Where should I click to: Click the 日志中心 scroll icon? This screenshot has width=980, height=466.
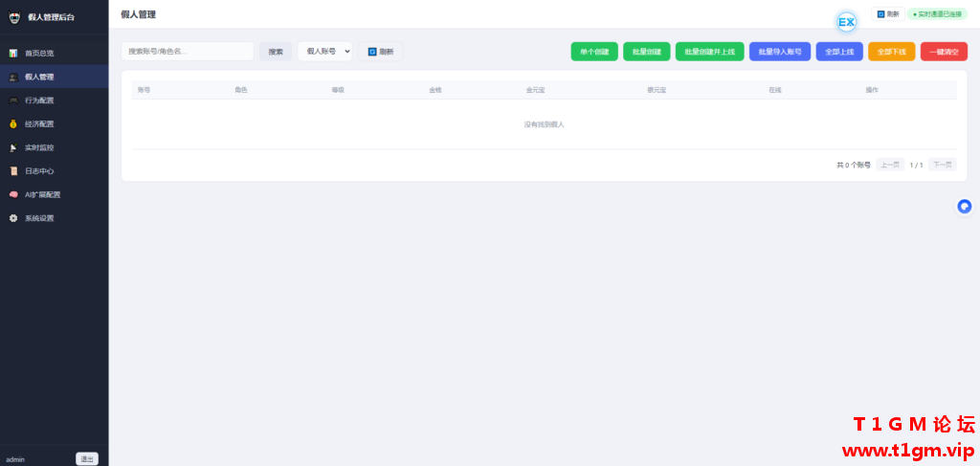[x=13, y=171]
